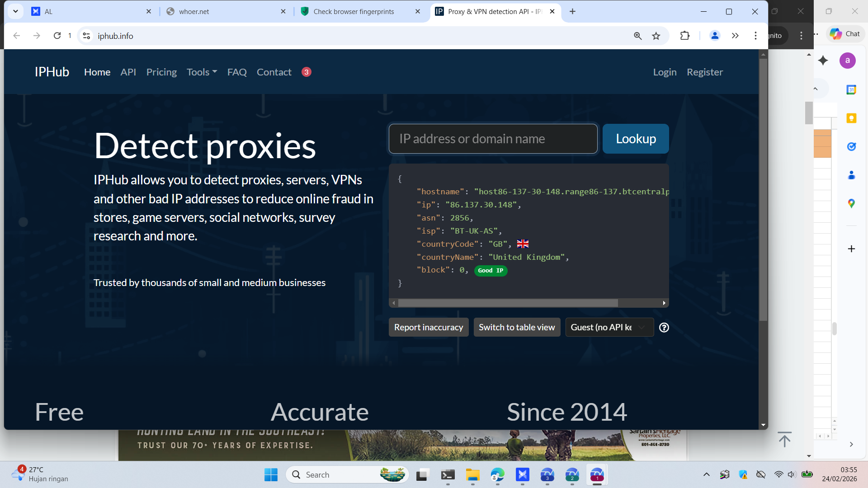Open File Explorer from the taskbar
Image resolution: width=868 pixels, height=488 pixels.
tap(472, 475)
